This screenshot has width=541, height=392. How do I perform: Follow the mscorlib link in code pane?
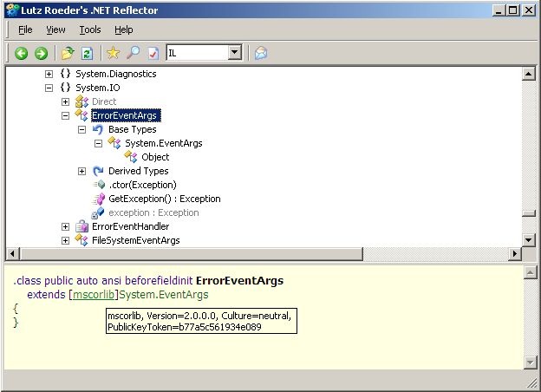point(94,295)
